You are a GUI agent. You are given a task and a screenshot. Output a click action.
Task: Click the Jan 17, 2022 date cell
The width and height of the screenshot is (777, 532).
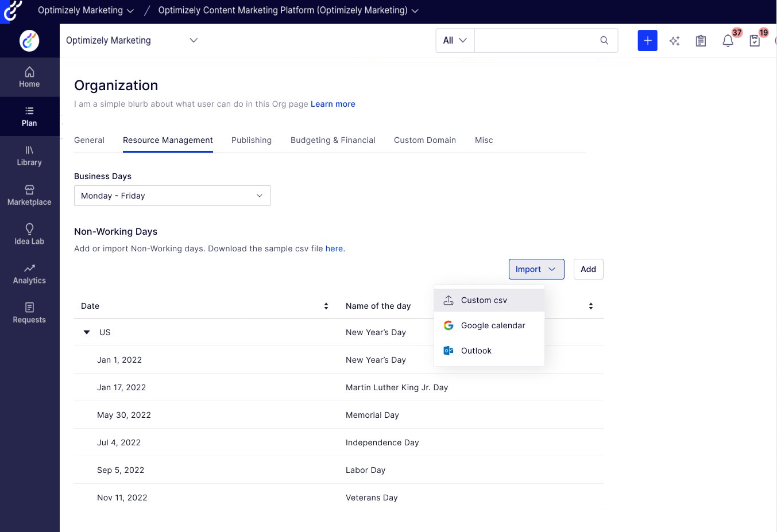coord(122,387)
